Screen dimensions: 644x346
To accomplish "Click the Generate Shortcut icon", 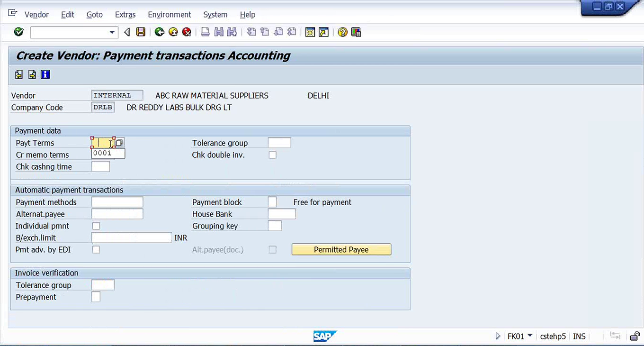I will click(323, 32).
